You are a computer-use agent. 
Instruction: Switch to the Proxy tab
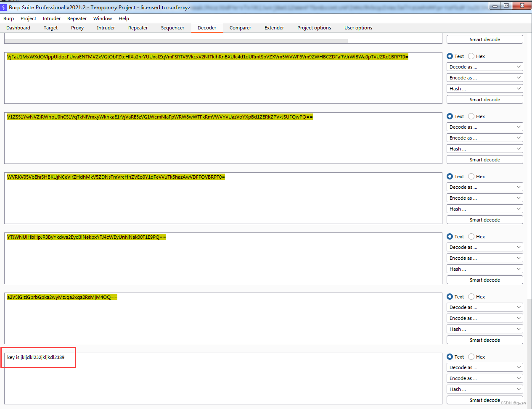click(x=77, y=28)
